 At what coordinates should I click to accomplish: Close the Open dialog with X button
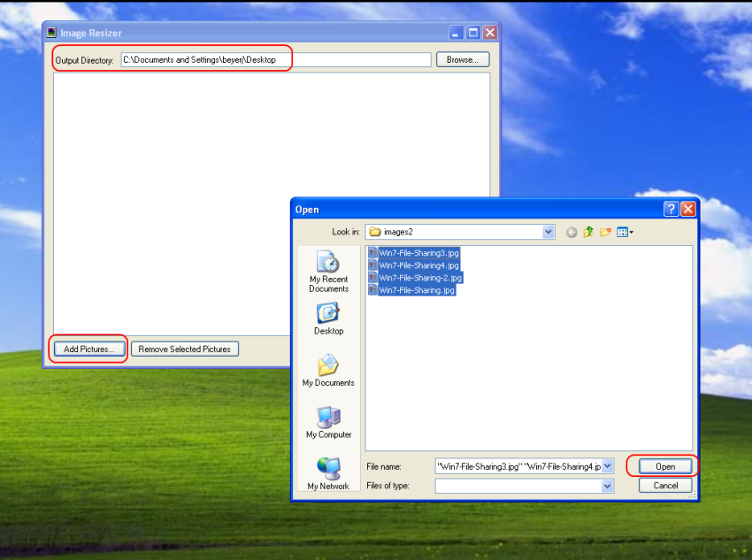pos(688,209)
